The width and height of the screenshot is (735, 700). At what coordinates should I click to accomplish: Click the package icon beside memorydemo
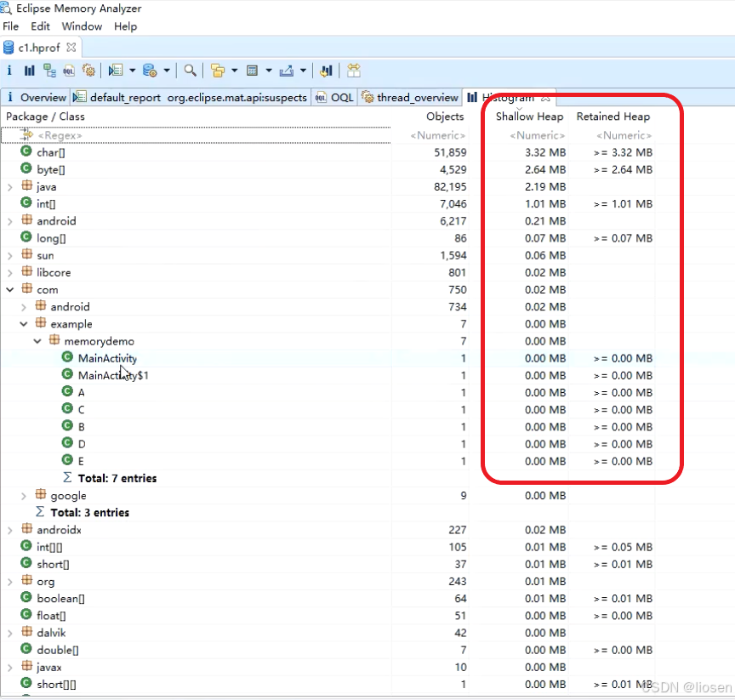click(54, 339)
